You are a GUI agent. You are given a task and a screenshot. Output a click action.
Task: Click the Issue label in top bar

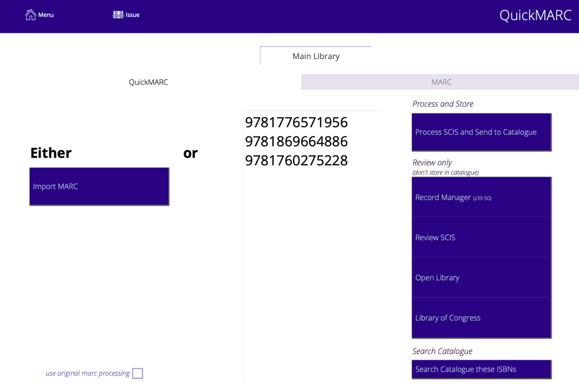click(132, 15)
